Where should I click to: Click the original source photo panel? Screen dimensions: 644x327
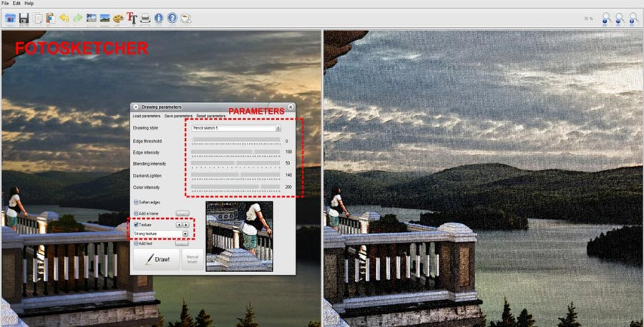[x=161, y=179]
